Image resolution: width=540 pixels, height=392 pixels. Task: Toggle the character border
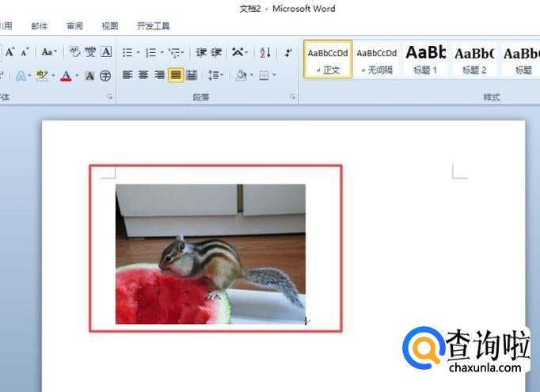click(x=106, y=52)
